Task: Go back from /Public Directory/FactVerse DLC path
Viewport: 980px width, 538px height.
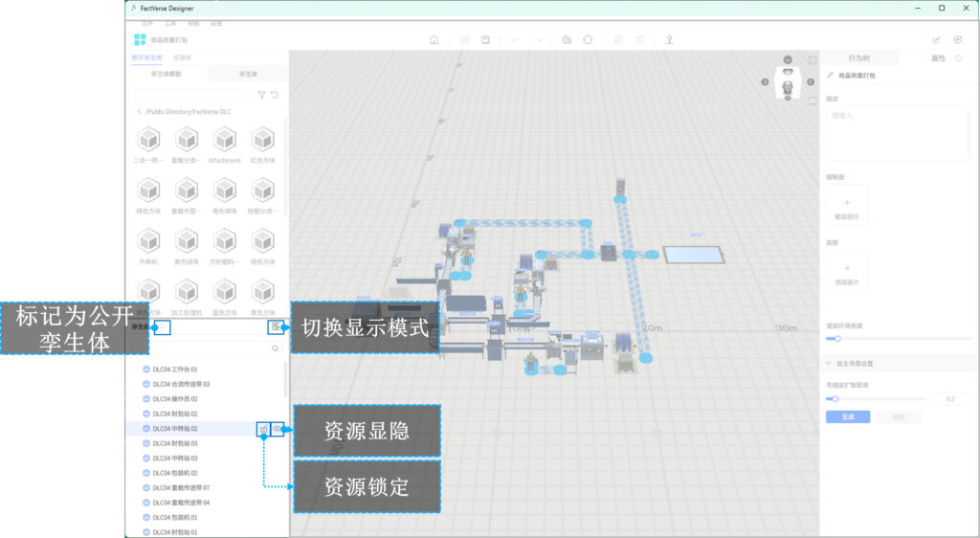Action: [x=139, y=112]
